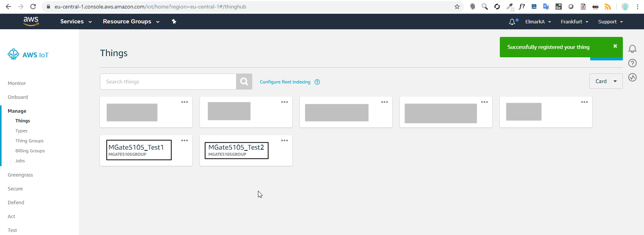Click the Google Translate extension icon

tap(546, 7)
